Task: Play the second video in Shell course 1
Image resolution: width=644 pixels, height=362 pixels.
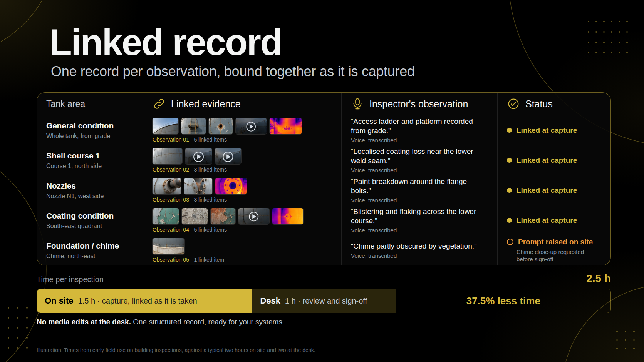Action: (x=228, y=156)
